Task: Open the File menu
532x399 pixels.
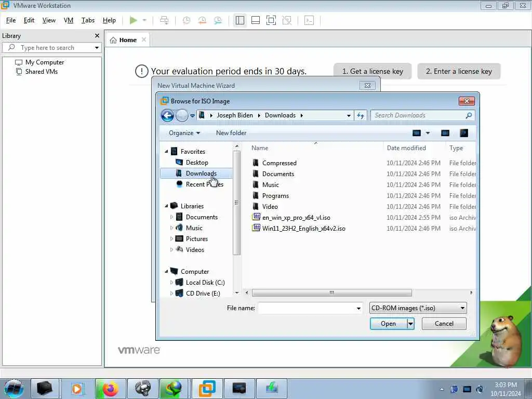Action: coord(11,20)
